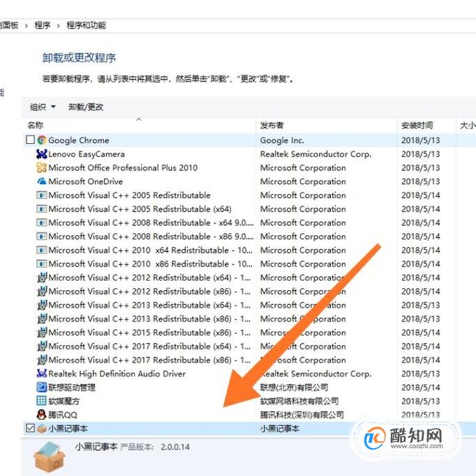476x476 pixels.
Task: Click the 腾讯科技(深圳)有限公司 publisher cell
Action: click(x=302, y=415)
